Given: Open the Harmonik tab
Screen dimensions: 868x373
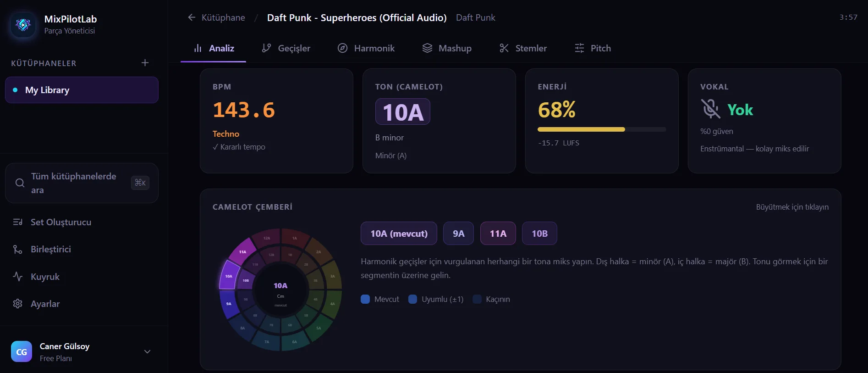Looking at the screenshot, I should (366, 48).
